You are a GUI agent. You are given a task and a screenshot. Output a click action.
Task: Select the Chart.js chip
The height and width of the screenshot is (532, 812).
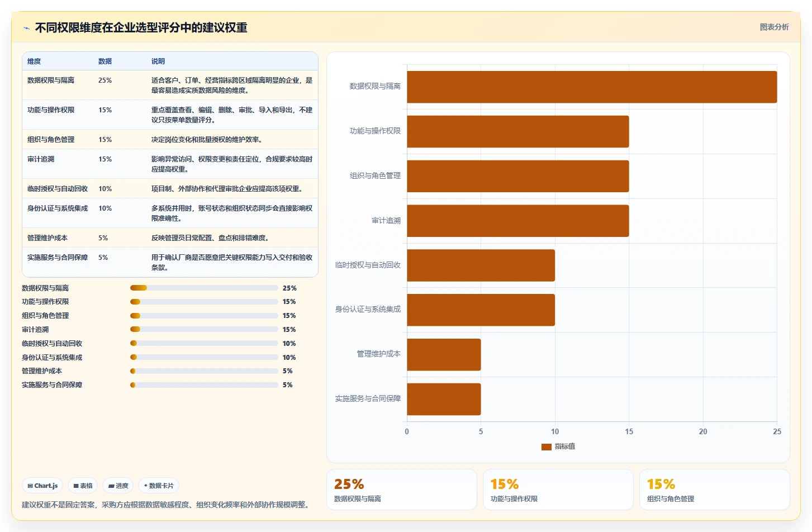click(42, 486)
